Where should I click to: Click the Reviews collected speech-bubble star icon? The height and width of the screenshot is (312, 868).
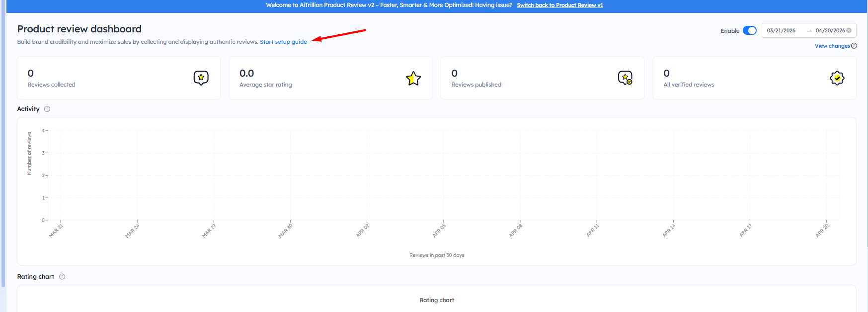tap(201, 78)
